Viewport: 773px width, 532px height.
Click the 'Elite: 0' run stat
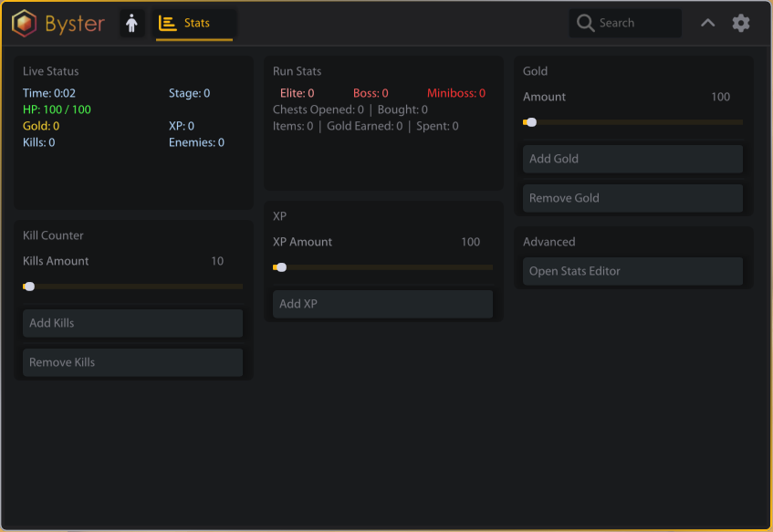click(x=297, y=93)
